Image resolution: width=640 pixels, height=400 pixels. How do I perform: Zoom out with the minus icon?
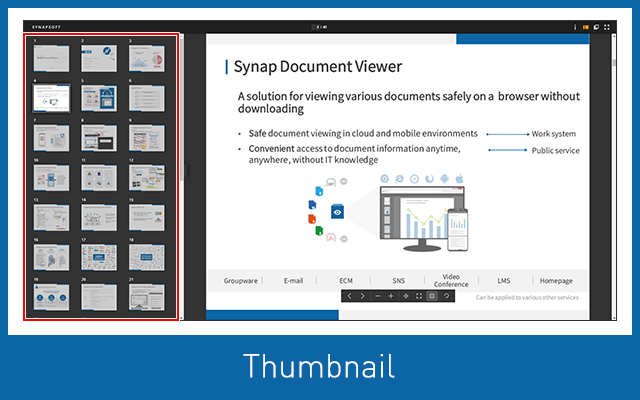[x=378, y=296]
